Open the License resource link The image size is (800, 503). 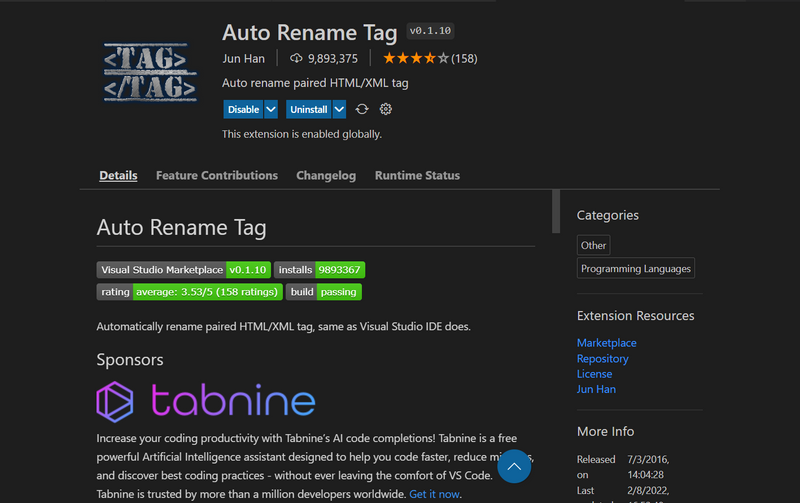pyautogui.click(x=594, y=374)
